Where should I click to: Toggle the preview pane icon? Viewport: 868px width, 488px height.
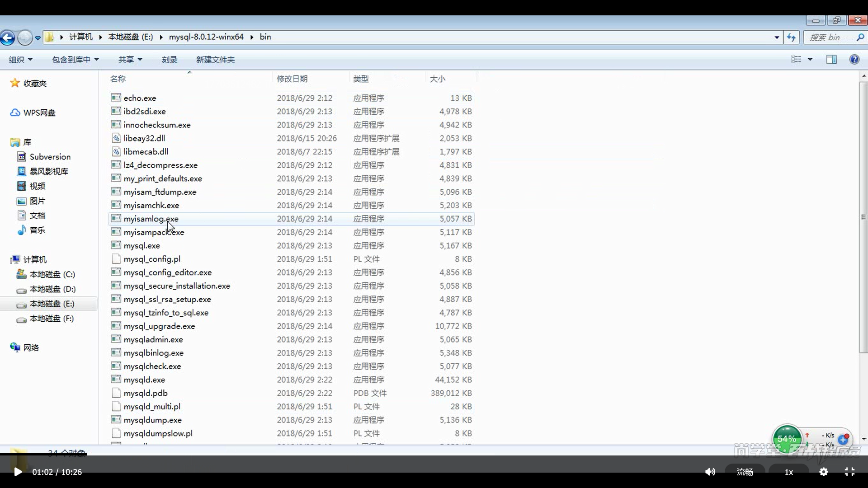click(831, 59)
